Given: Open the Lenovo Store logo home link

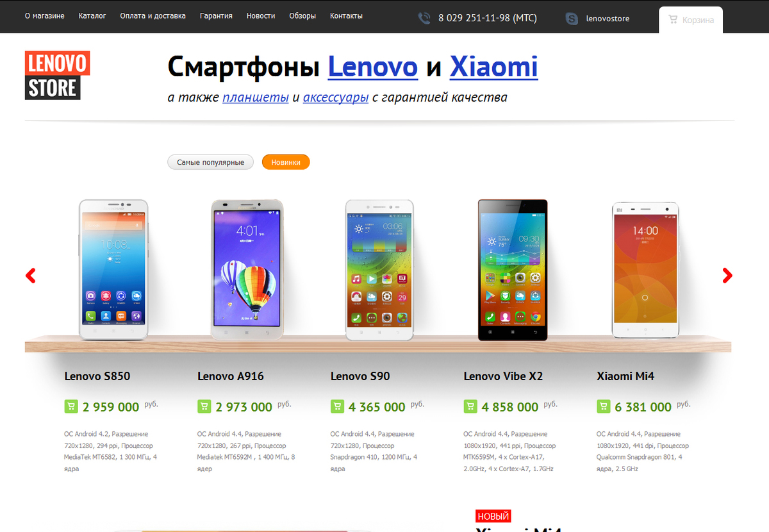Looking at the screenshot, I should point(57,75).
